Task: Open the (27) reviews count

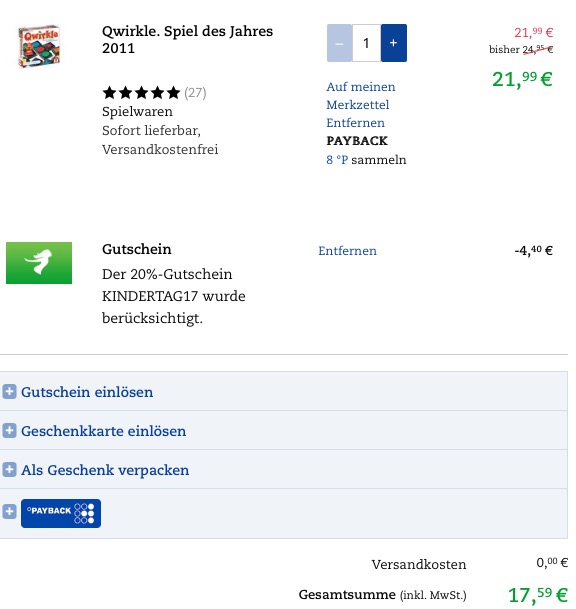Action: tap(195, 93)
